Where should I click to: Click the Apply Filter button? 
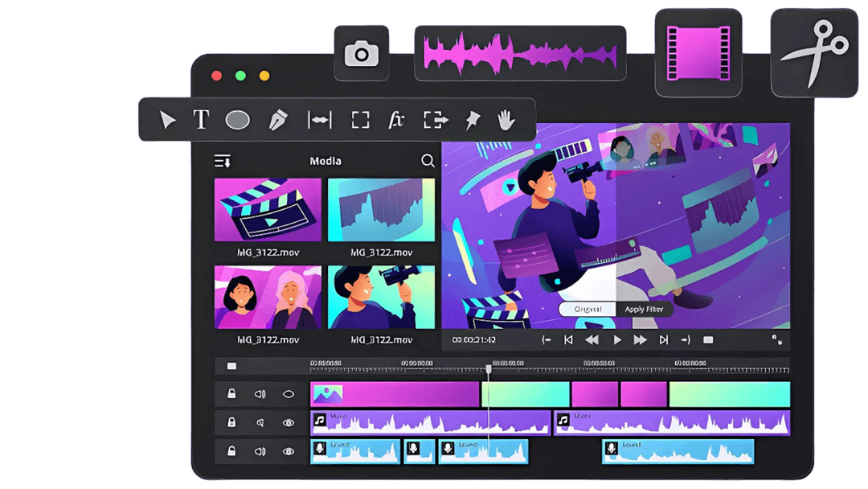[x=645, y=309]
